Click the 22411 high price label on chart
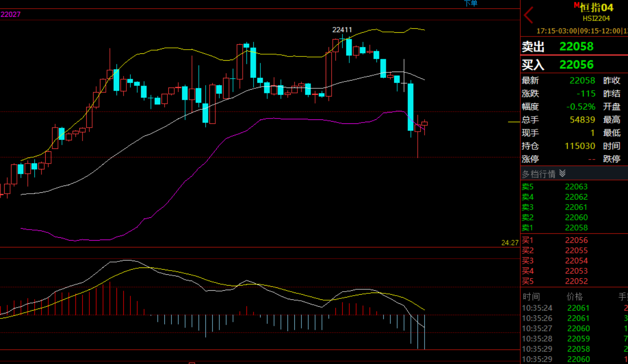The width and height of the screenshot is (628, 364). (342, 30)
